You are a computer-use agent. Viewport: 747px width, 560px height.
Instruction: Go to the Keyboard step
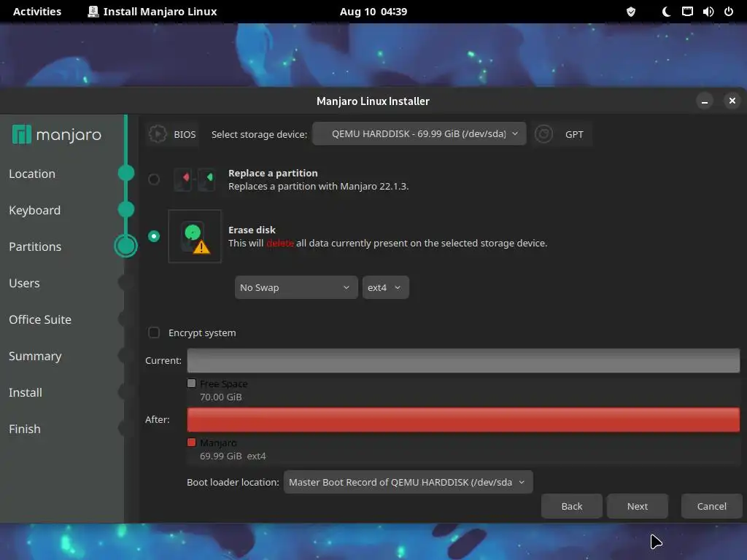pos(35,210)
